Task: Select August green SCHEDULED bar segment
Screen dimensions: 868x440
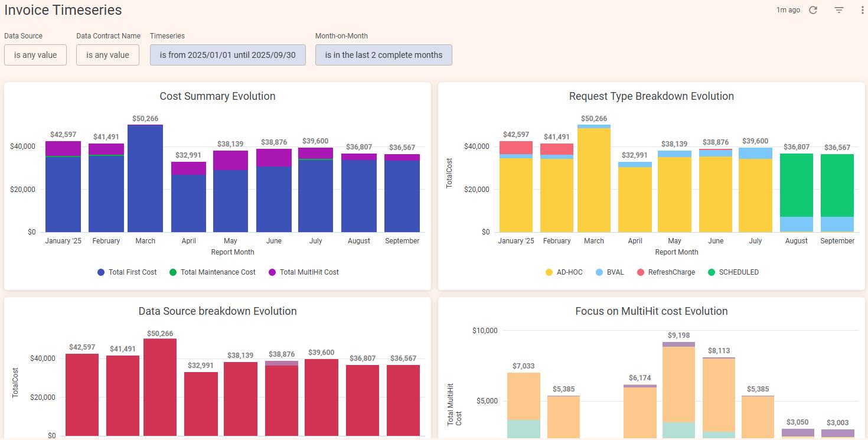Action: pos(796,184)
